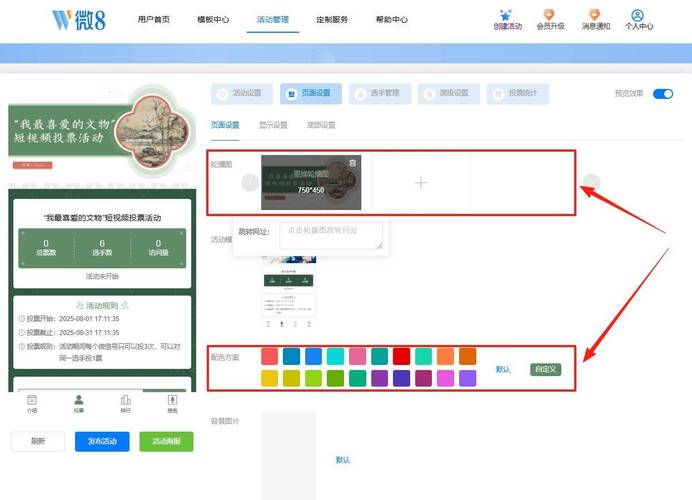Pick the cyan color swatch
The image size is (692, 500).
click(x=335, y=356)
